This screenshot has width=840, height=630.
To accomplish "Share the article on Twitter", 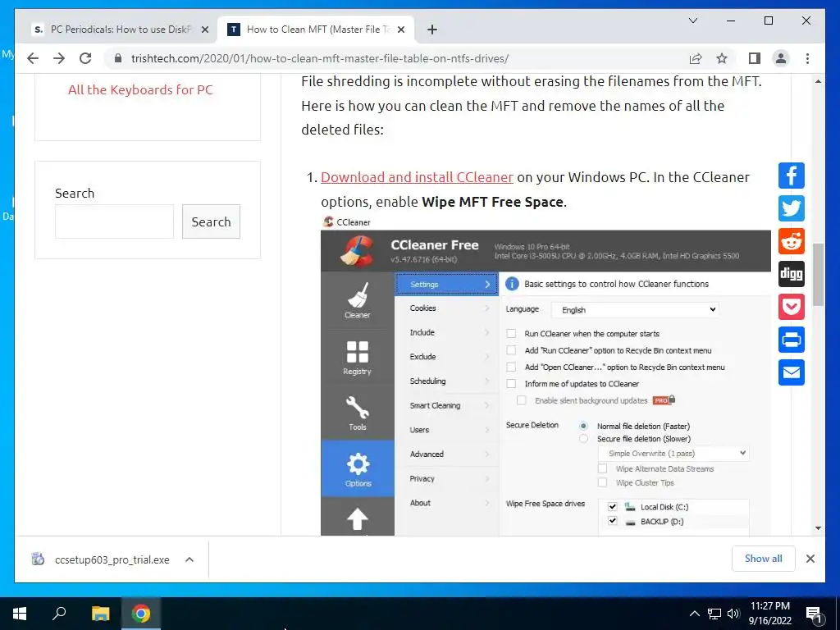I will [792, 208].
